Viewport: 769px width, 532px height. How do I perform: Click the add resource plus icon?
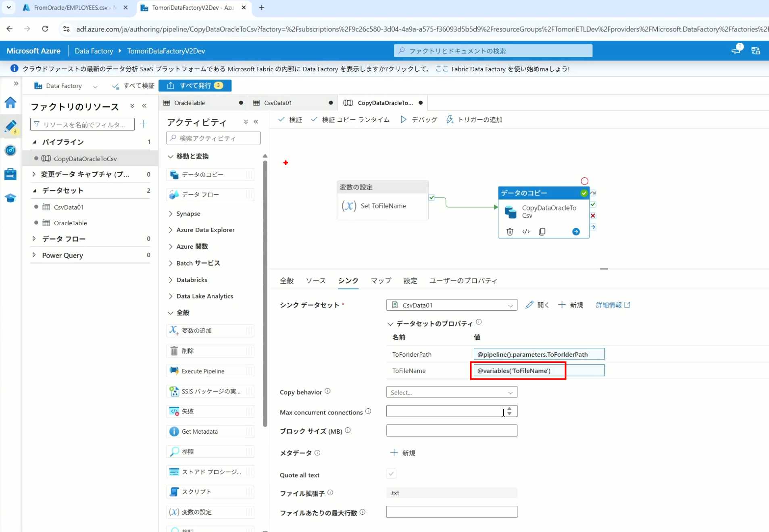[x=144, y=124]
